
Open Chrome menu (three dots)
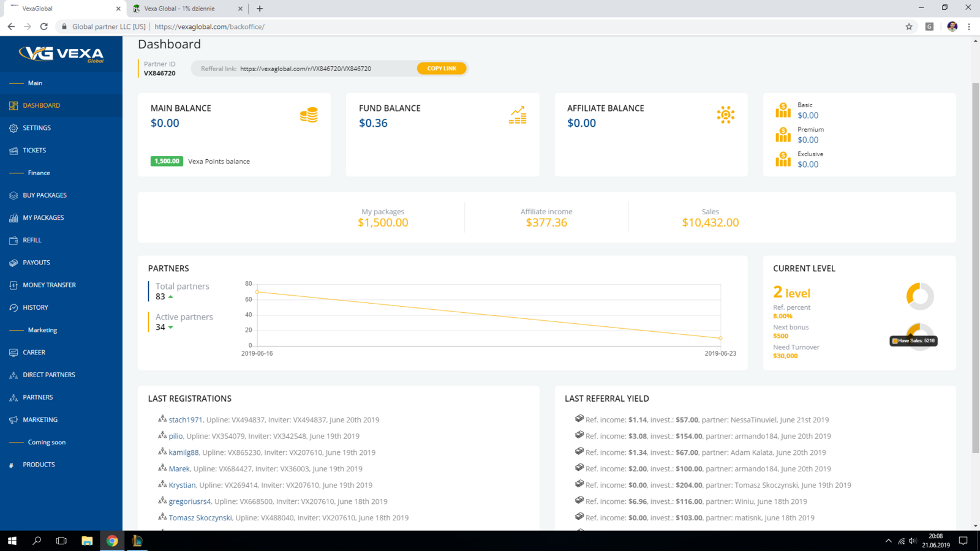click(969, 26)
